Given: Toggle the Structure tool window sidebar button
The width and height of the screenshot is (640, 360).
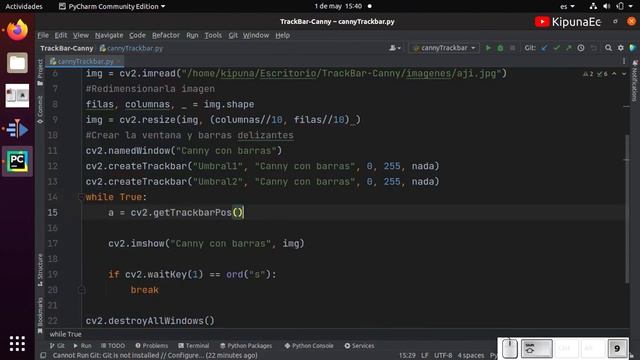Looking at the screenshot, I should click(40, 270).
